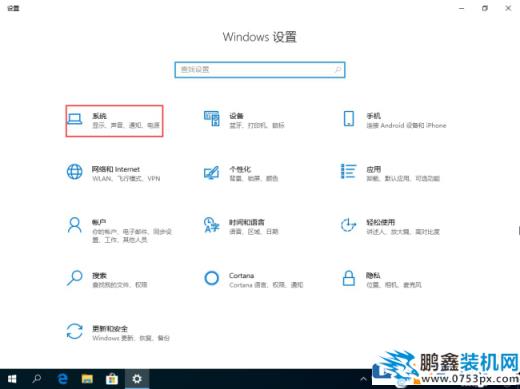Open the 隐私 (Privacy) lock icon
This screenshot has height=389, width=520.
point(349,278)
